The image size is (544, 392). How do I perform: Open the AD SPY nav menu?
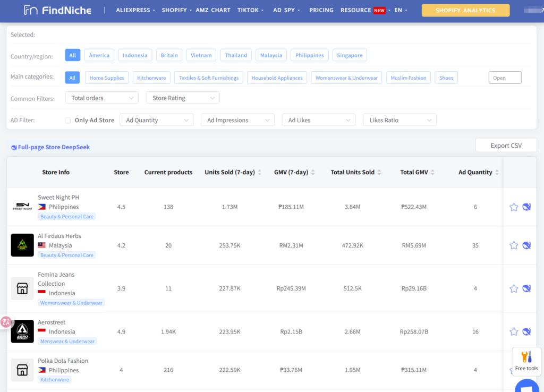point(286,10)
